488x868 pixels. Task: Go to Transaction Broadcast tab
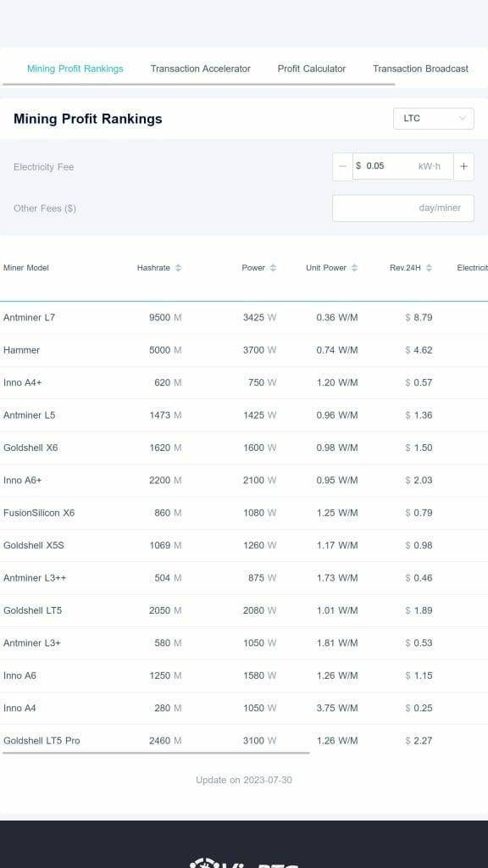click(x=420, y=69)
